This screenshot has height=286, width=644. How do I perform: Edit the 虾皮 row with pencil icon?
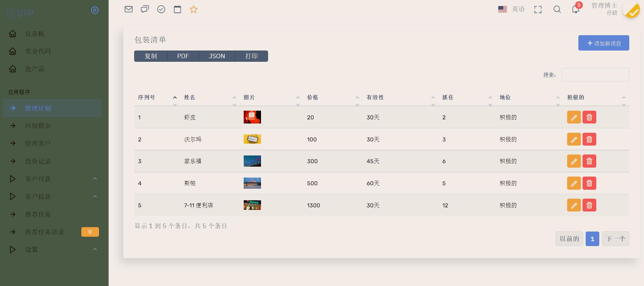point(574,117)
